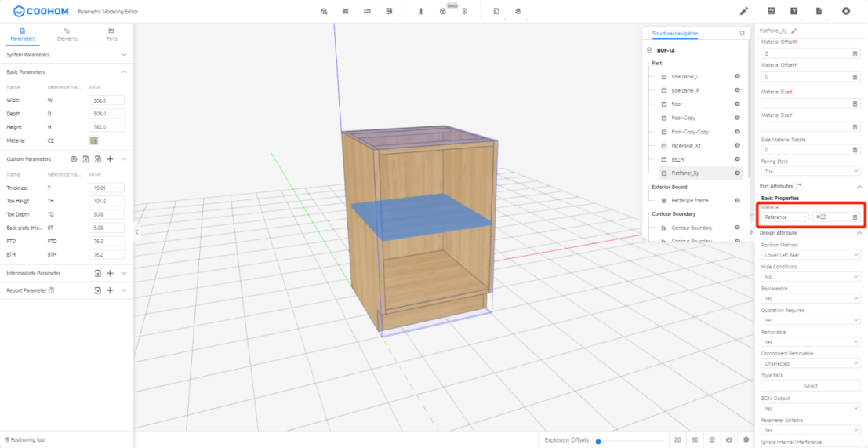This screenshot has height=448, width=868.
Task: Click the Width value input field
Action: (107, 100)
